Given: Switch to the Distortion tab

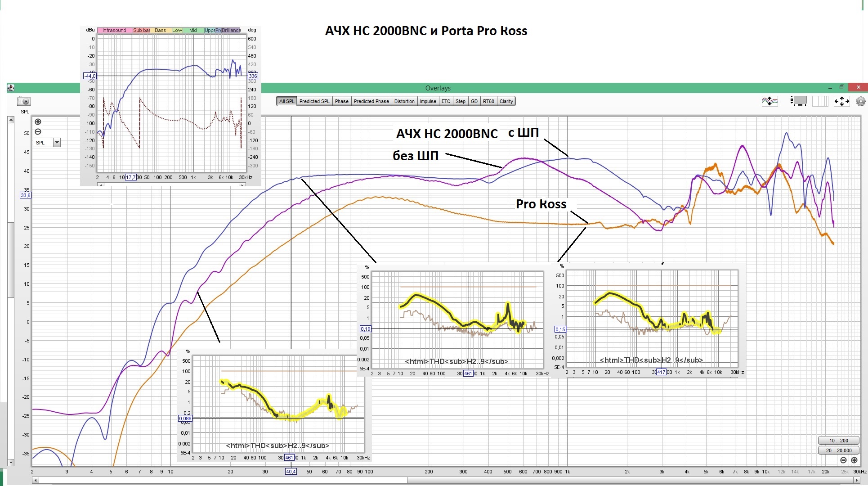Looking at the screenshot, I should pos(404,101).
